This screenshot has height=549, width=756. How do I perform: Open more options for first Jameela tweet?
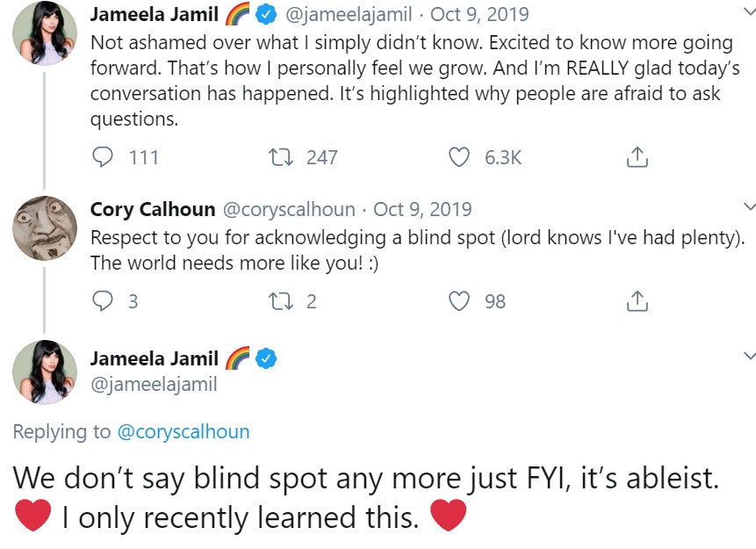click(x=749, y=11)
